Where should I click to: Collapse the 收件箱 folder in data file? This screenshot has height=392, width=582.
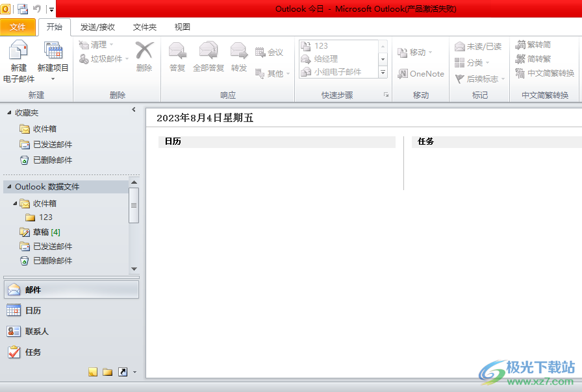15,203
